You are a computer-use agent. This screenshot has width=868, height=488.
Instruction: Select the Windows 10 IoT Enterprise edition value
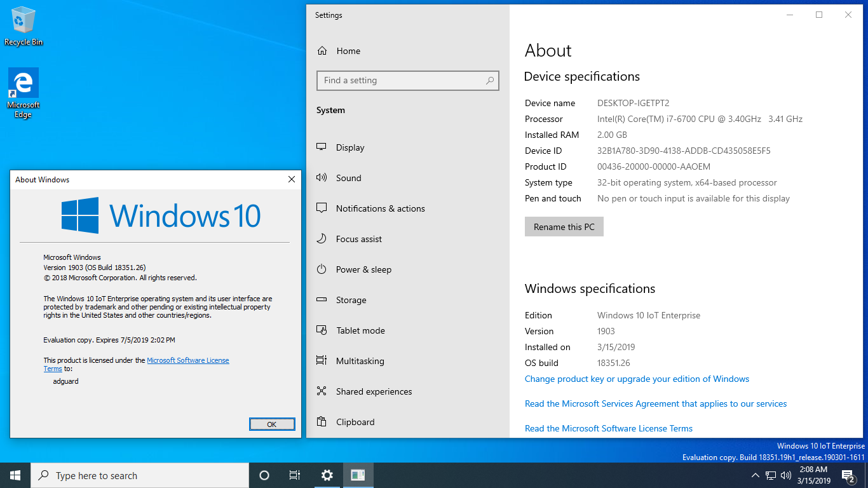point(649,315)
